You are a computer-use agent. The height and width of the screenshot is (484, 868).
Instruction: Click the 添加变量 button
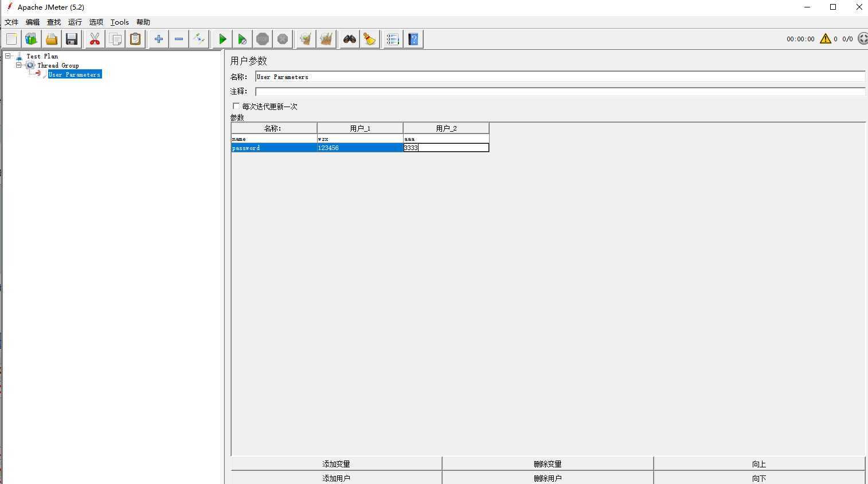coord(336,464)
